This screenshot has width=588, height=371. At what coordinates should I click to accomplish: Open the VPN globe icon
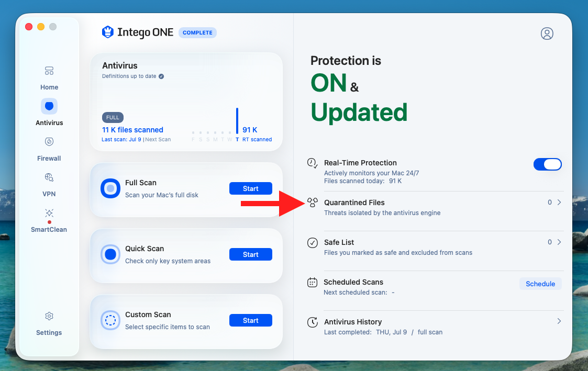49,177
